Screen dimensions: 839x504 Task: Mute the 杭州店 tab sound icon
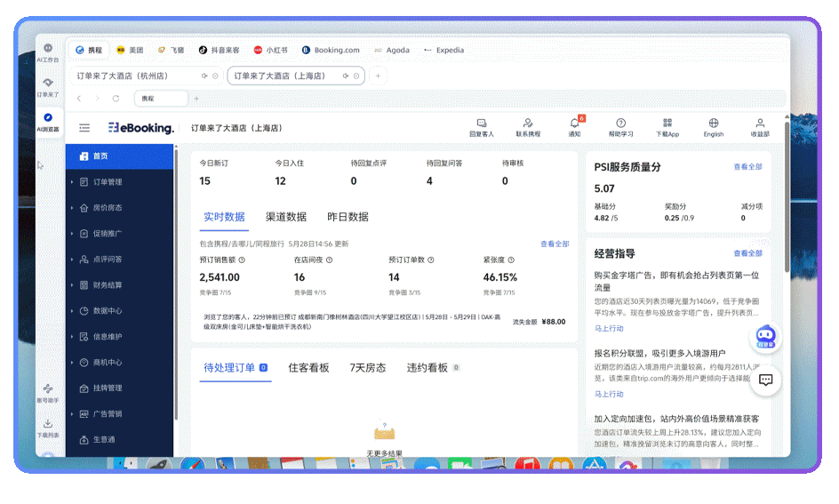click(x=204, y=76)
